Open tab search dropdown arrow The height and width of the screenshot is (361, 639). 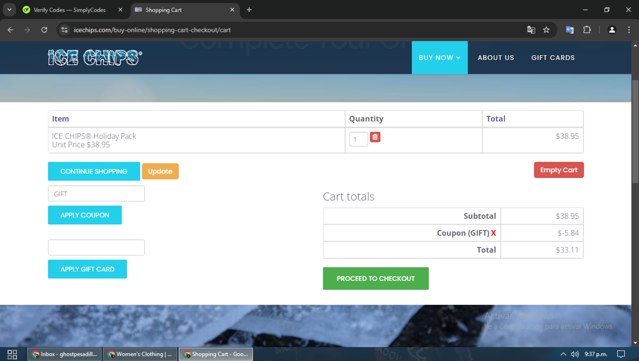tap(9, 10)
